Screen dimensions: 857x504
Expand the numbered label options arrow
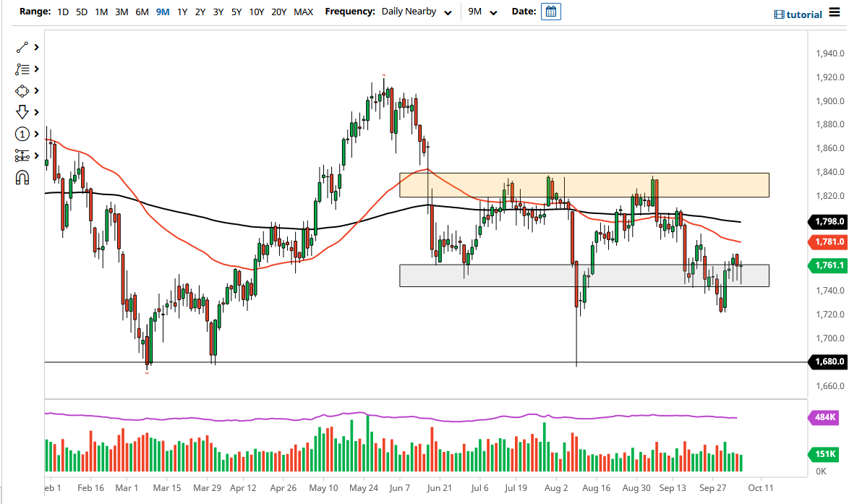pos(37,134)
